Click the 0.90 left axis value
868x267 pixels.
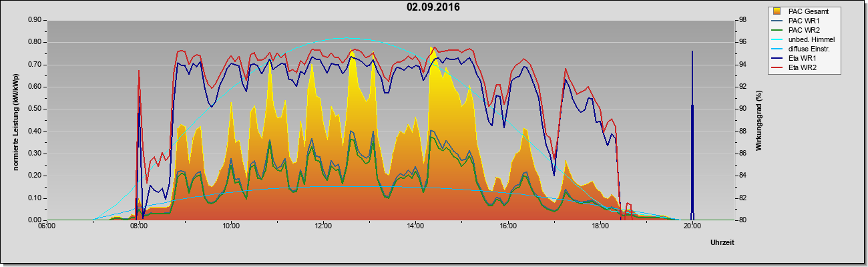(x=35, y=20)
